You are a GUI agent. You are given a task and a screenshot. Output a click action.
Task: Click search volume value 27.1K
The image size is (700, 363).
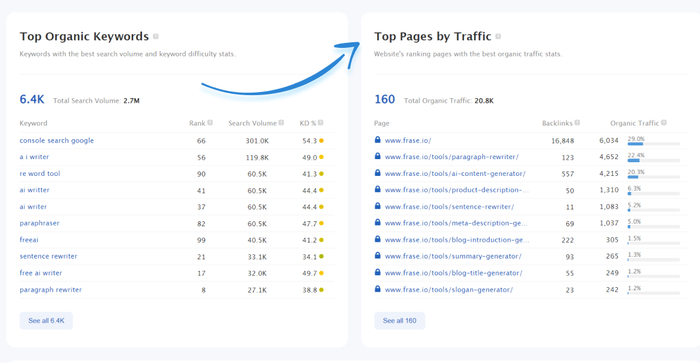(x=257, y=290)
